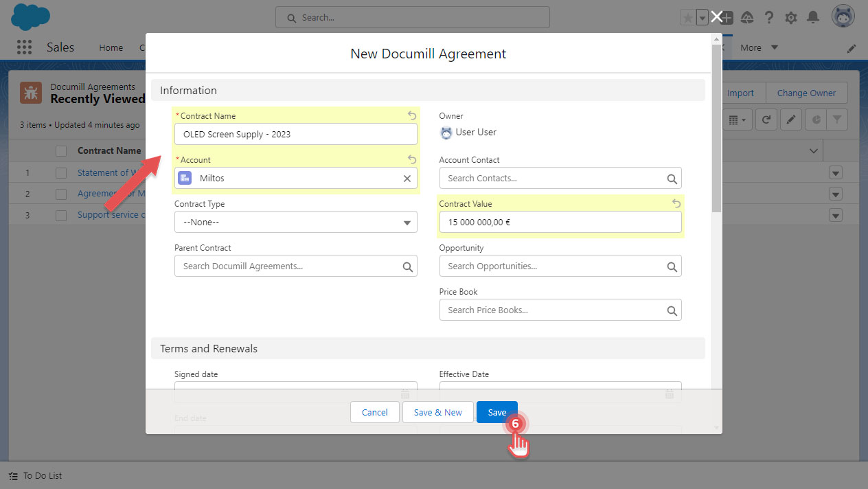Click the refresh list view icon
The image size is (868, 489).
(766, 119)
